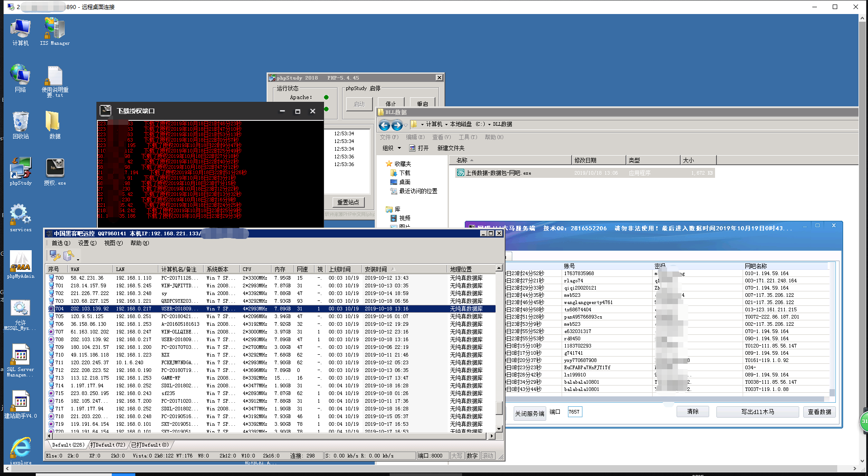Image resolution: width=868 pixels, height=476 pixels.
Task: Switch to the 已打Default(0) tab
Action: point(150,445)
